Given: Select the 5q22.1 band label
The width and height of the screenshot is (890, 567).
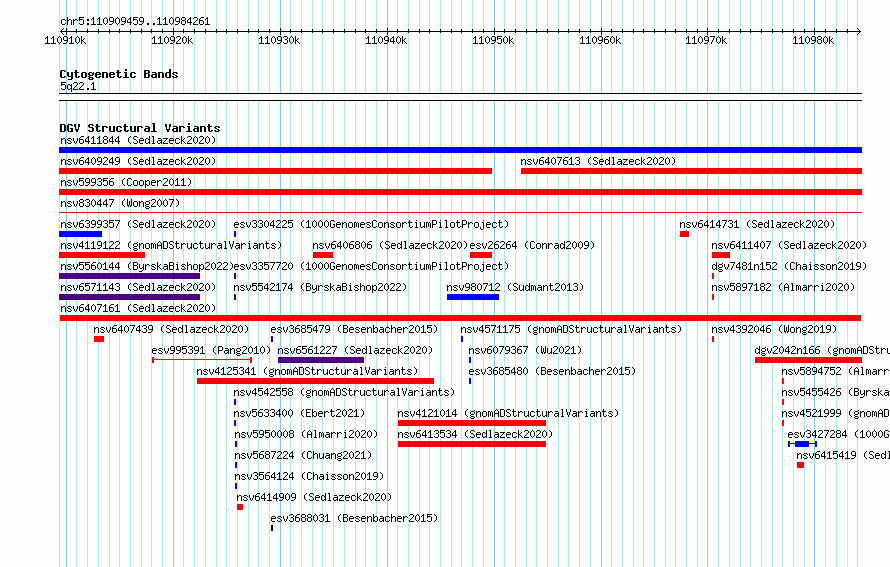Looking at the screenshot, I should [x=78, y=86].
